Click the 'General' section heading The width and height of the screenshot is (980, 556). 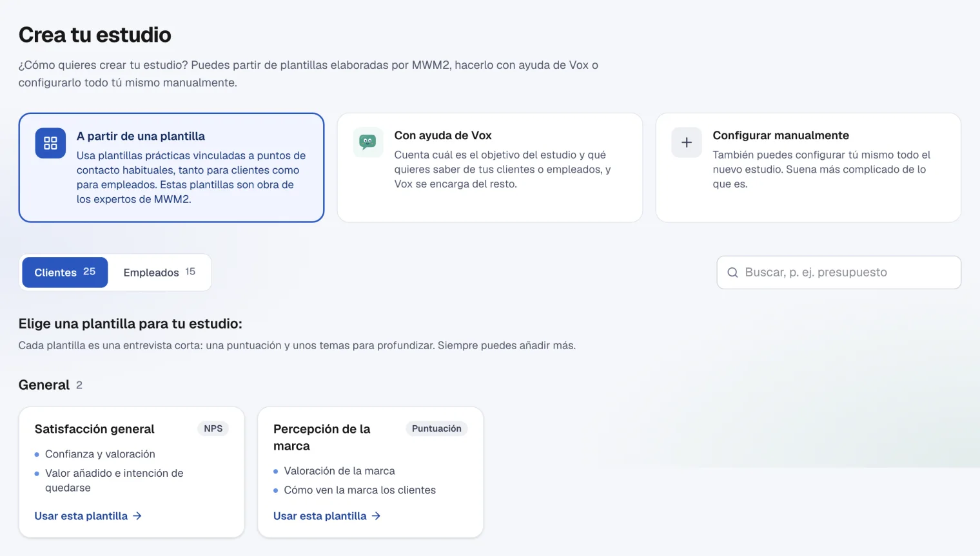[44, 385]
